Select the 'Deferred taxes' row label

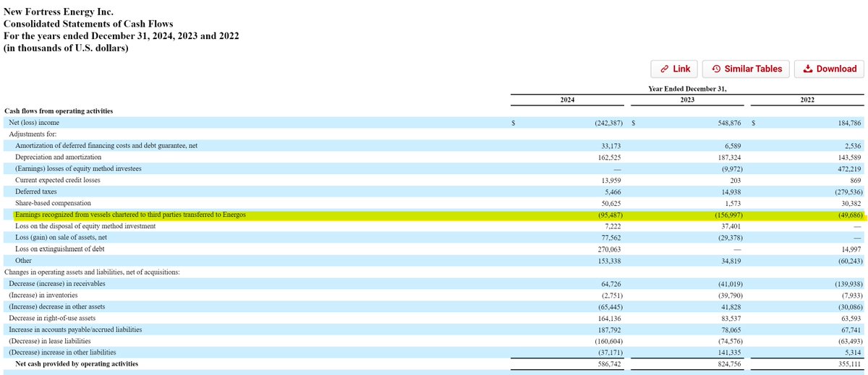coord(36,191)
